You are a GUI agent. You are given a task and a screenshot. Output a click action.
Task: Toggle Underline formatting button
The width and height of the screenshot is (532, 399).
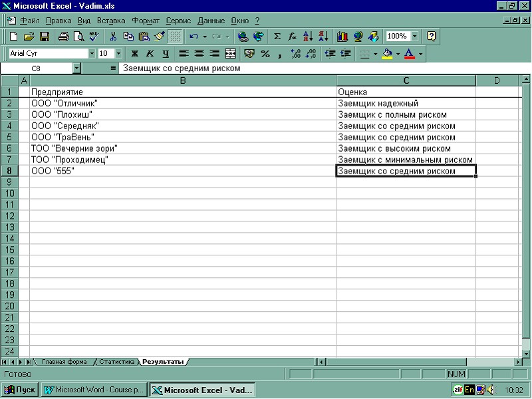coord(165,53)
